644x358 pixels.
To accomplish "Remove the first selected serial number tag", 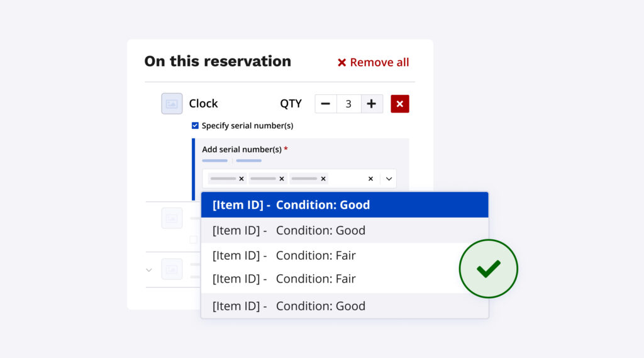I will click(241, 179).
